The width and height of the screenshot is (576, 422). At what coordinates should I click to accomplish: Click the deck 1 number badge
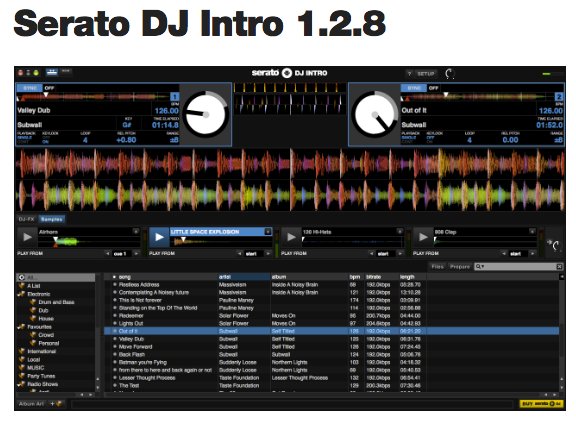[175, 97]
